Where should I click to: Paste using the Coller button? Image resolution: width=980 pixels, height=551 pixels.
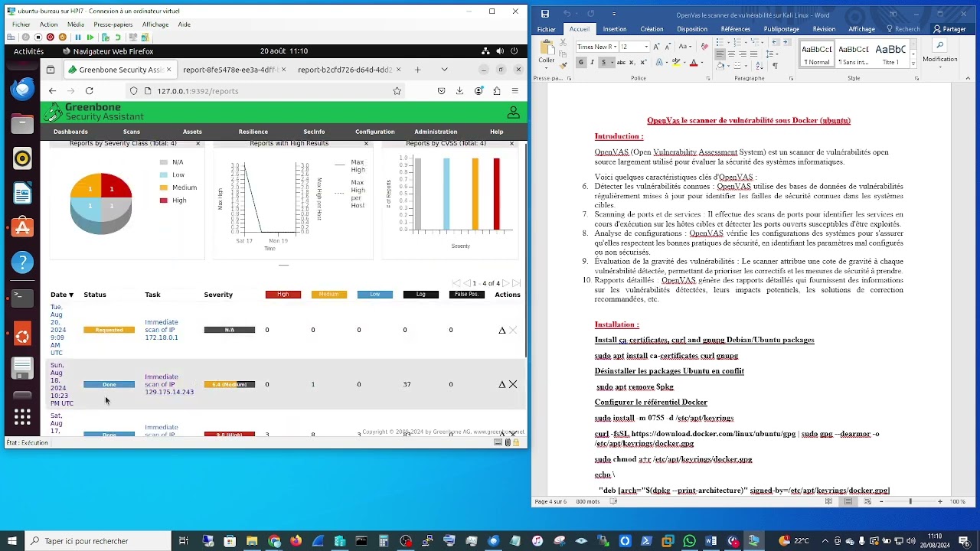(547, 51)
